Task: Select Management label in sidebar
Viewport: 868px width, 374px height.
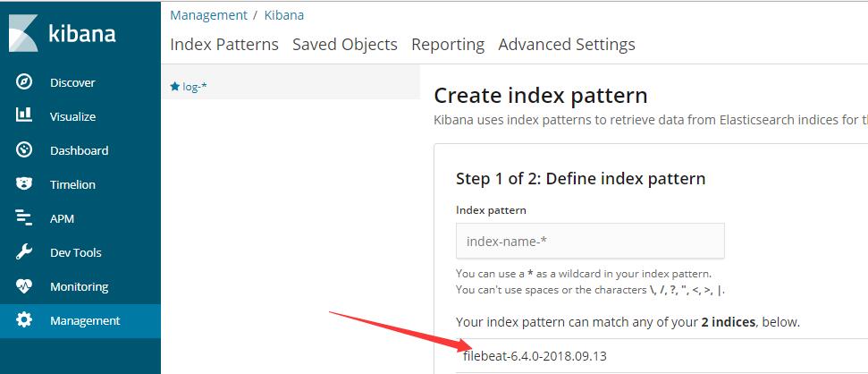Action: (x=85, y=321)
